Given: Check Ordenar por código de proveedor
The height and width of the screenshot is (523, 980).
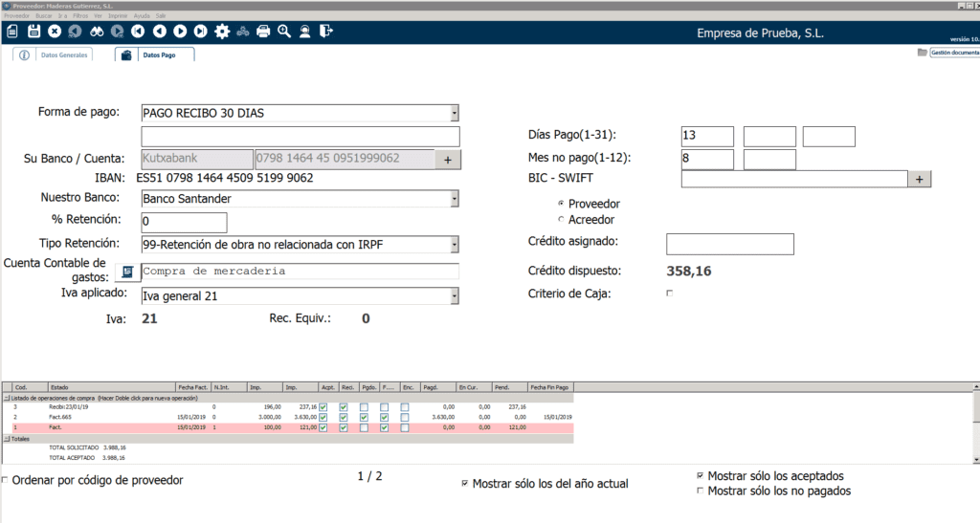Looking at the screenshot, I should pos(7,480).
